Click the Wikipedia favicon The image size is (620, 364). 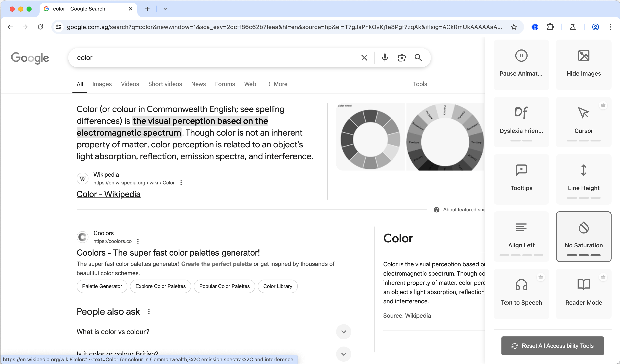pos(83,179)
